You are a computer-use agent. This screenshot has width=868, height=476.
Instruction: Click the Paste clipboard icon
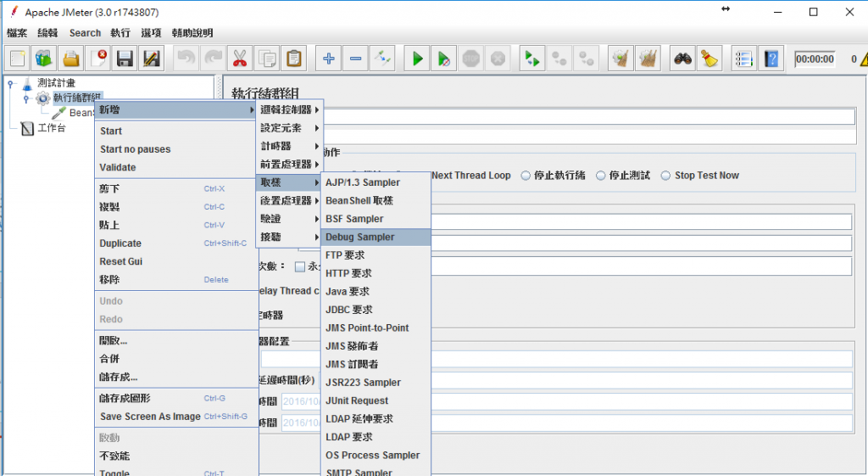click(294, 59)
